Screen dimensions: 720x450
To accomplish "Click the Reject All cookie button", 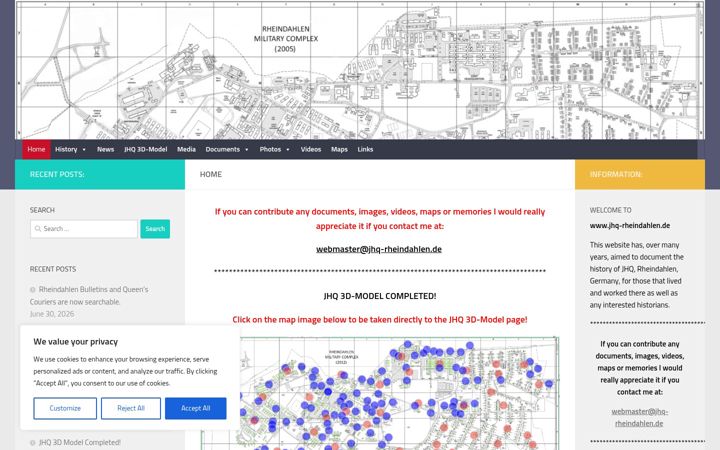I will pos(131,408).
